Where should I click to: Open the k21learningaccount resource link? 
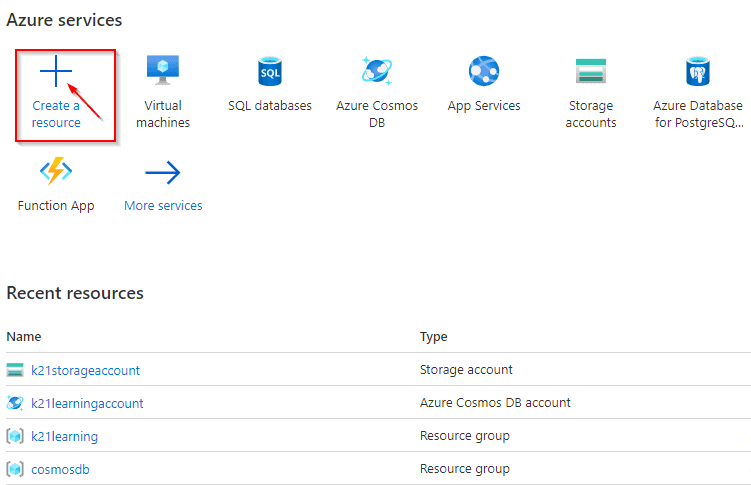pos(87,403)
